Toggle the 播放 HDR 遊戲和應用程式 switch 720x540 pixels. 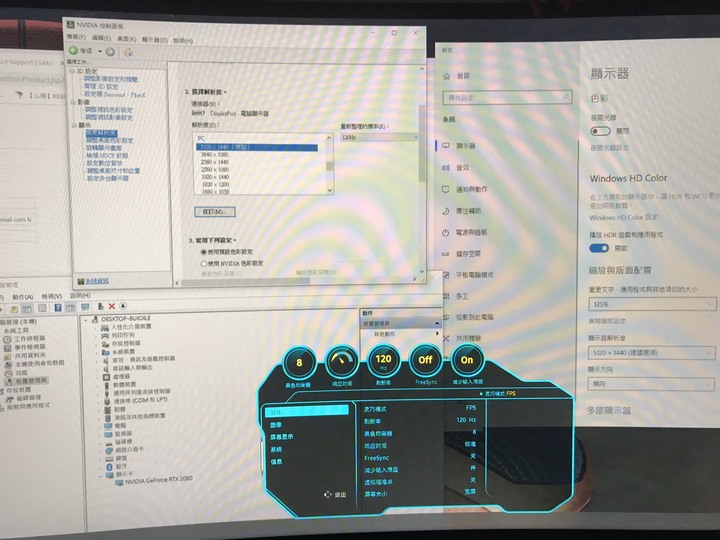[x=599, y=248]
